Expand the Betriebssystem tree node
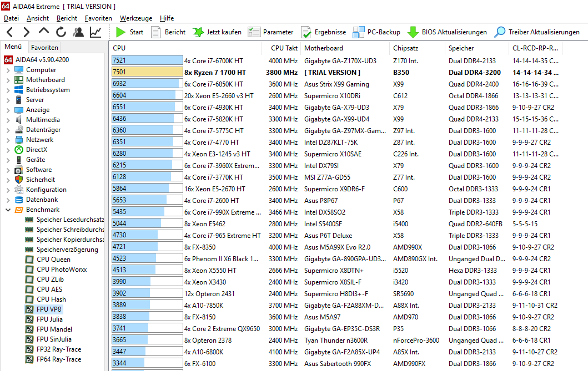Screen dimensions: 588x371 click(x=8, y=90)
